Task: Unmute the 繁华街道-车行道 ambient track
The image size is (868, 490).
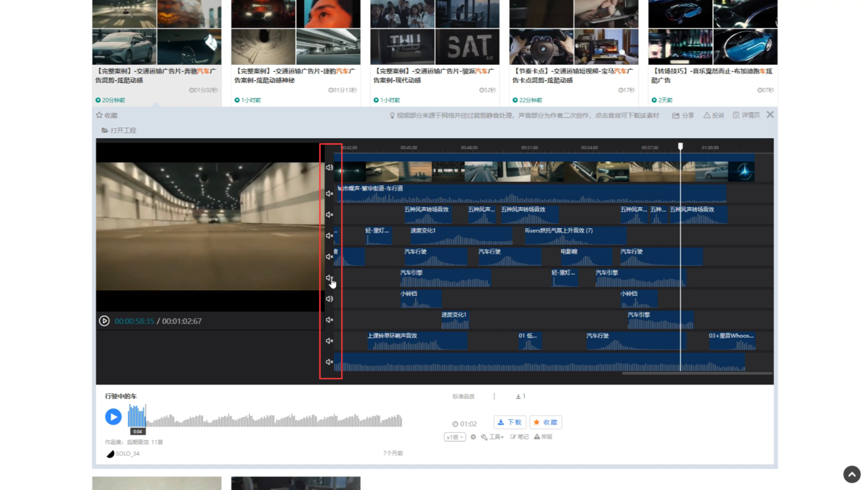Action: tap(329, 193)
